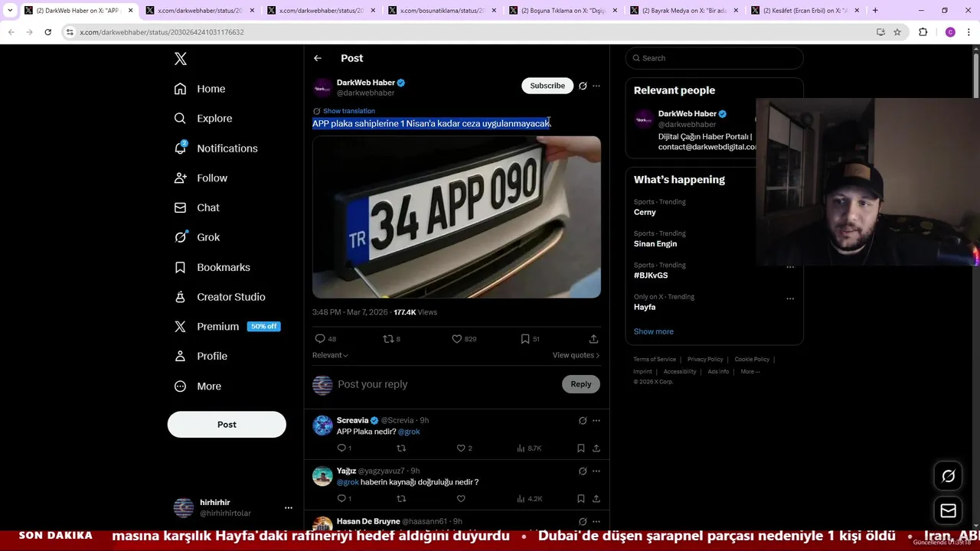
Task: Bookmark the main post with 51 bookmarks
Action: (x=530, y=338)
